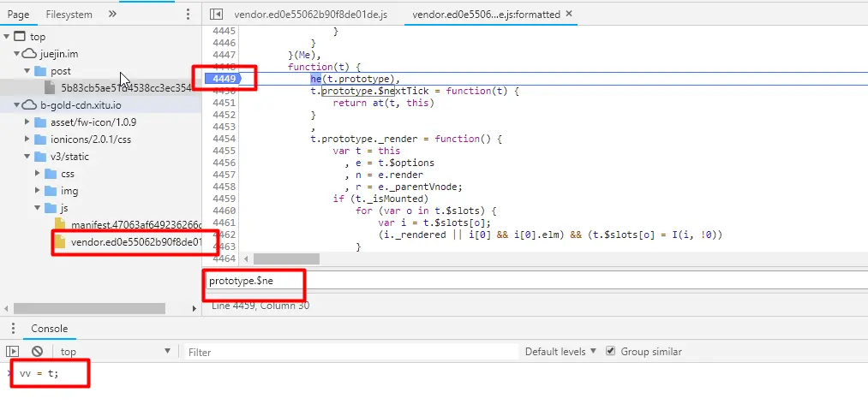Click the file tree scrollbar right arrow

(x=195, y=308)
